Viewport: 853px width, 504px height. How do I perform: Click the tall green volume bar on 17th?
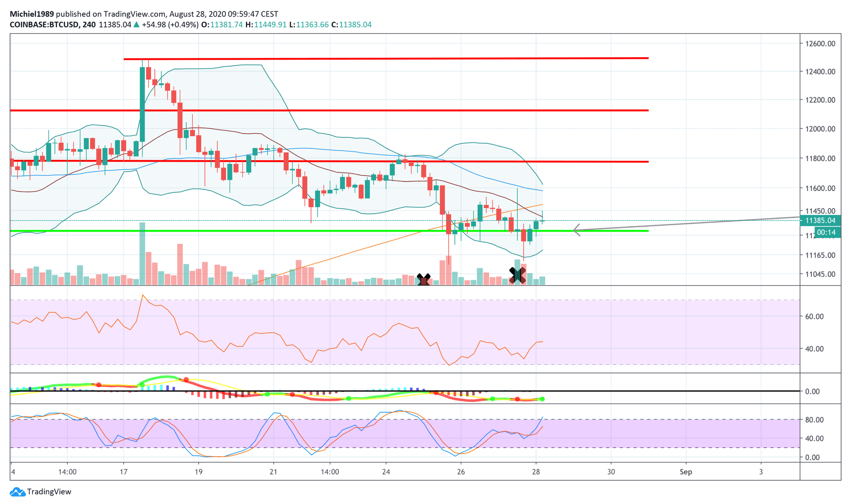(142, 253)
